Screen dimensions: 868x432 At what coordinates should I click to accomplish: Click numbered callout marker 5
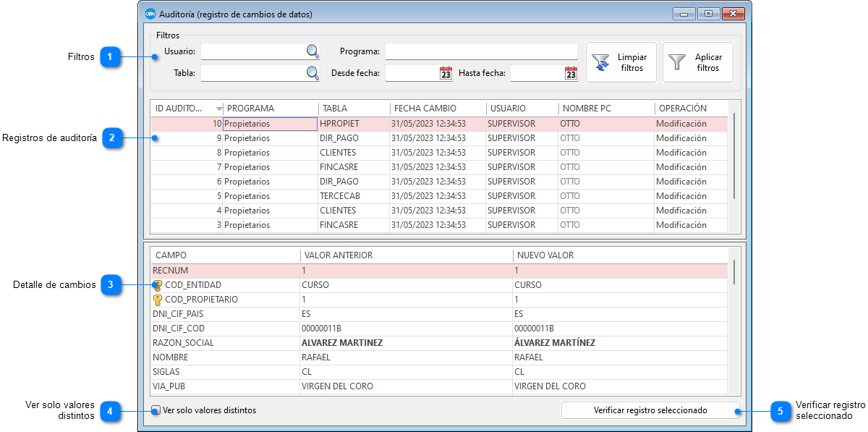(x=780, y=411)
